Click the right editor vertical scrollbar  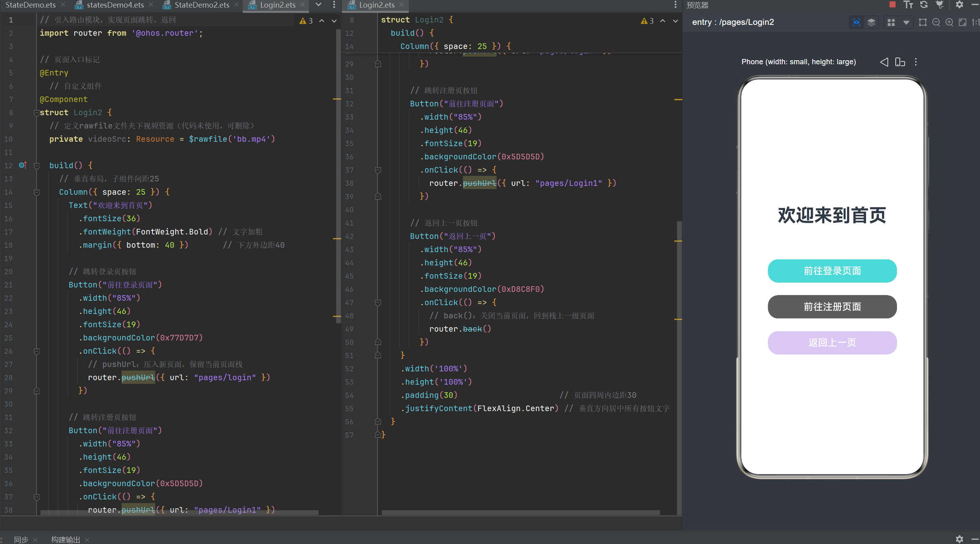click(x=679, y=367)
